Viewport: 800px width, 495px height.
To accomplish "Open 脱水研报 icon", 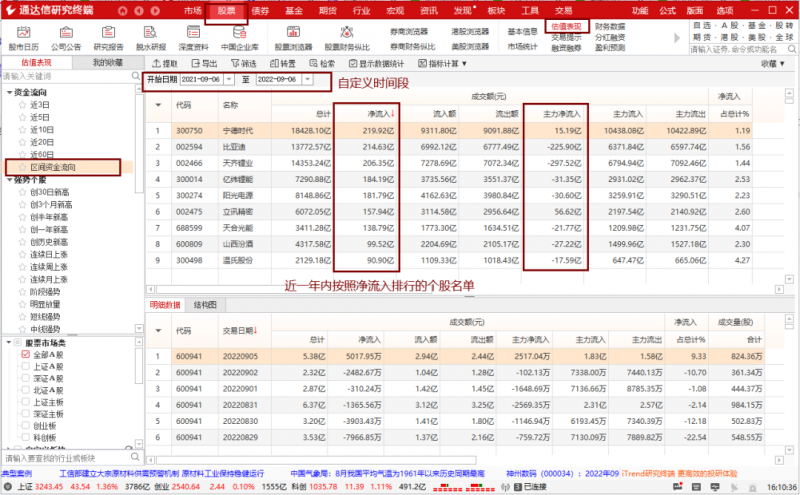I will pyautogui.click(x=151, y=33).
